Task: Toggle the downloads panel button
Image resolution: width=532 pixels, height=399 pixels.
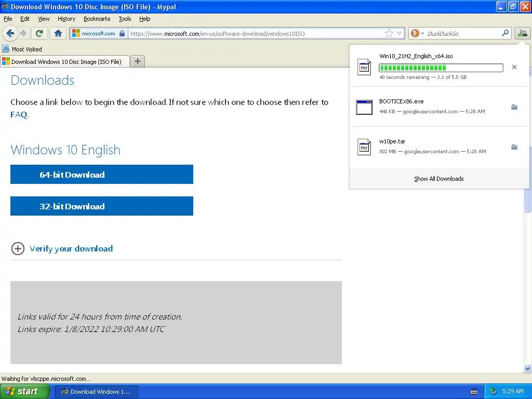Action: (523, 33)
